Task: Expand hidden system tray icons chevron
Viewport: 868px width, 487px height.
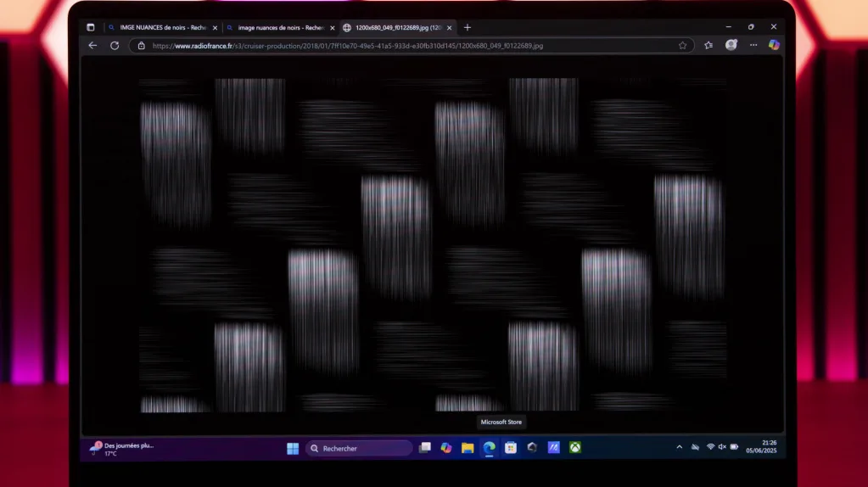Action: coord(679,447)
